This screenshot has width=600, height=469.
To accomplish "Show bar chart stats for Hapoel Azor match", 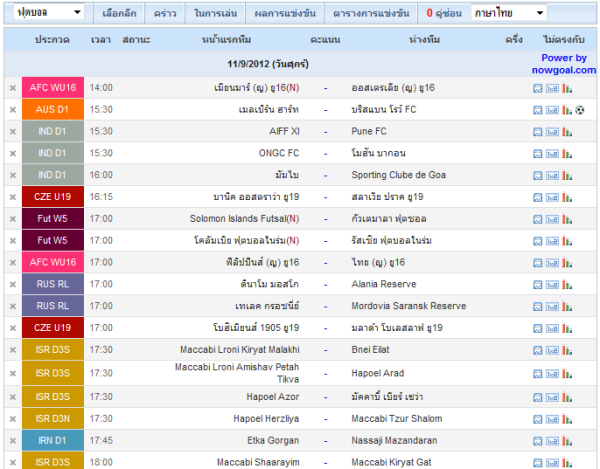I will point(567,398).
